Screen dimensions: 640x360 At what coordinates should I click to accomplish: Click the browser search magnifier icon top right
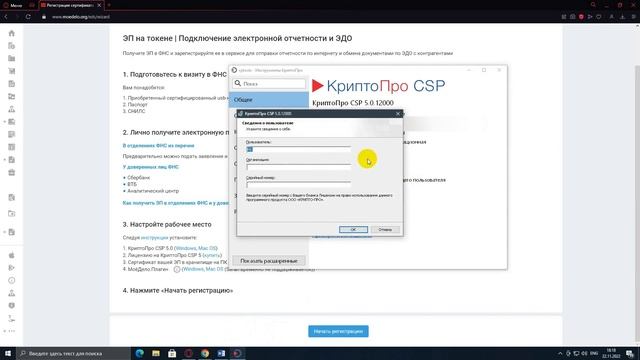point(593,5)
